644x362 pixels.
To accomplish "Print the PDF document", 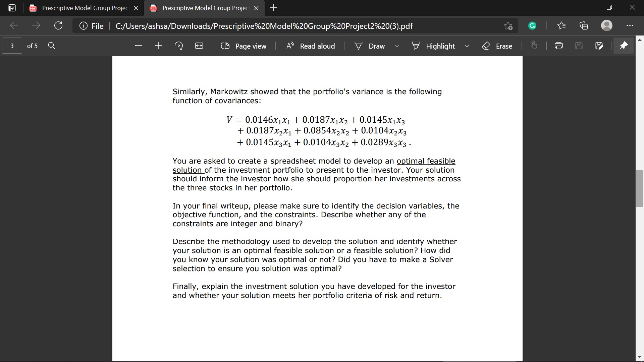I will click(558, 46).
